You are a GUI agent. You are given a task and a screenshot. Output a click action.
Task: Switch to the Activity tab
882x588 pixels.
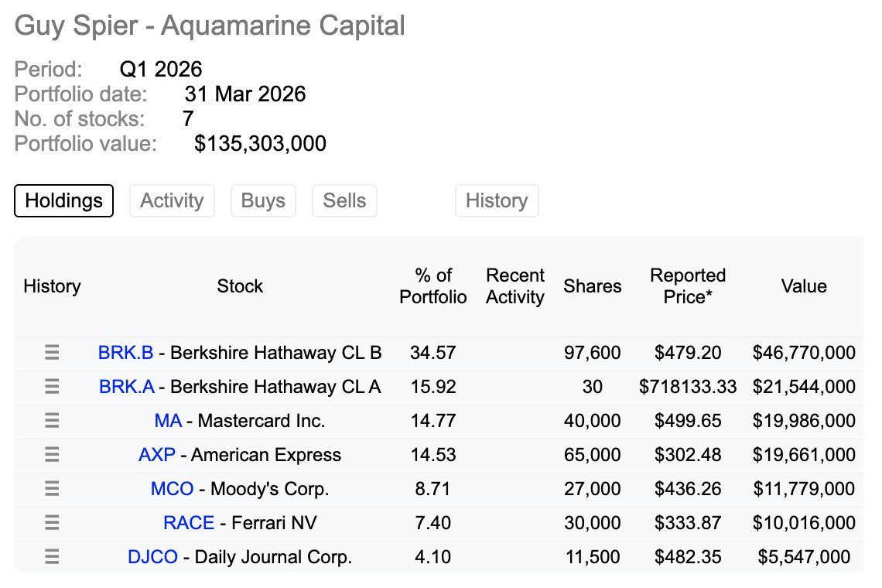tap(172, 200)
